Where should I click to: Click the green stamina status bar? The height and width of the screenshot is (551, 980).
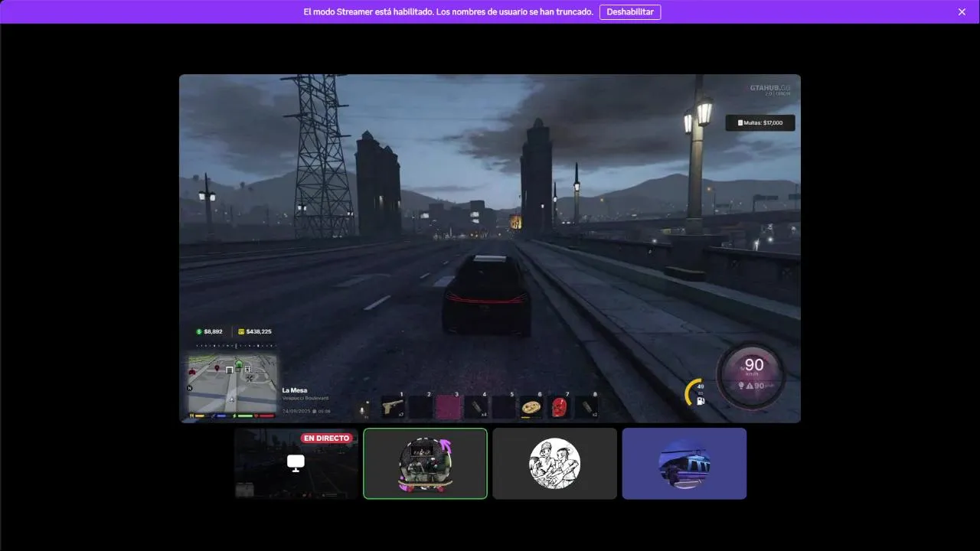pos(245,416)
